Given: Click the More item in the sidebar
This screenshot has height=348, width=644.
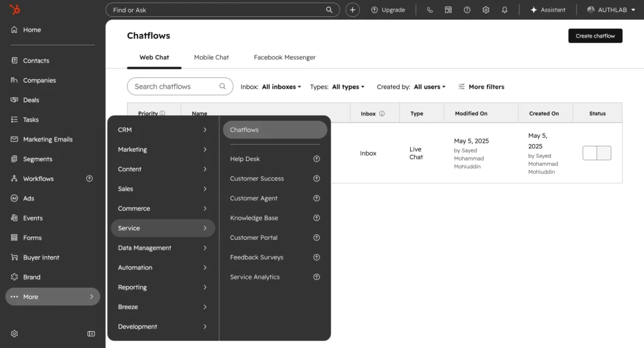Looking at the screenshot, I should tap(53, 296).
